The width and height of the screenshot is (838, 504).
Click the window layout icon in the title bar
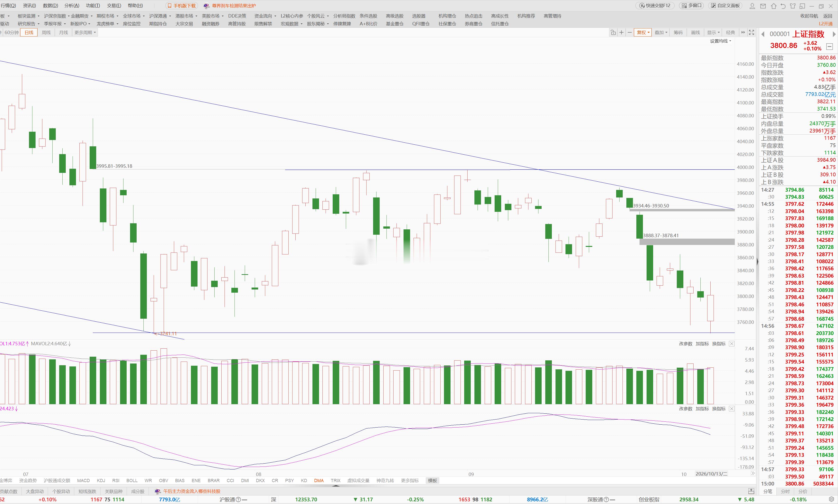tap(802, 6)
